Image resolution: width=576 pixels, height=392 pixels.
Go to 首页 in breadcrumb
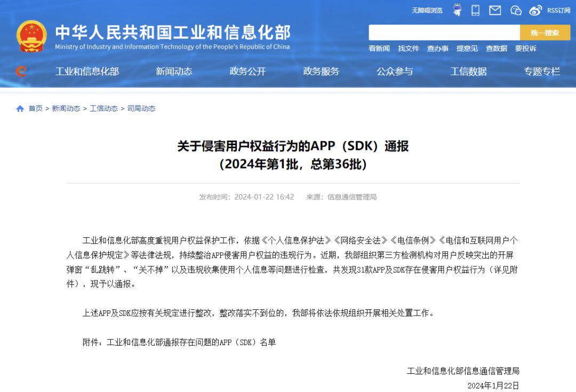click(36, 108)
